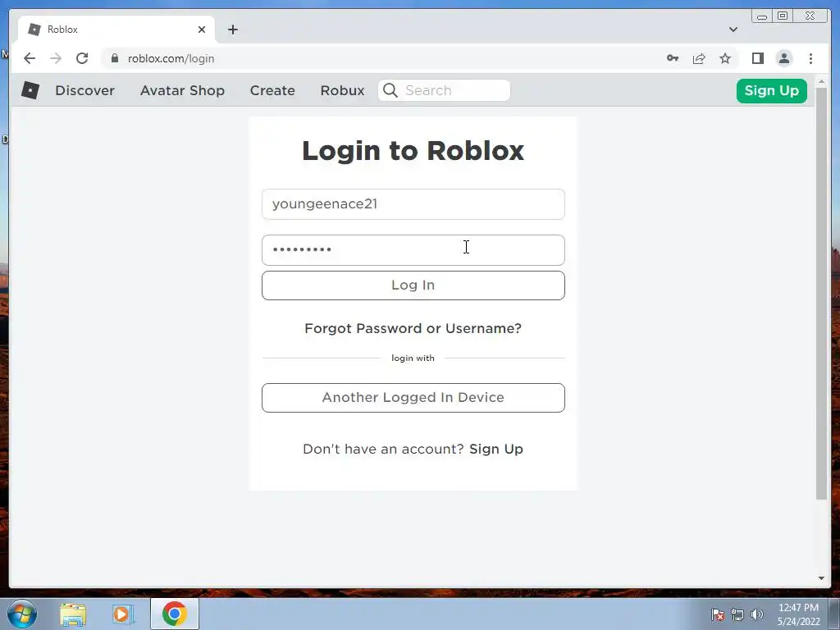Go back to previous page
Viewport: 840px width, 630px height.
click(x=30, y=58)
